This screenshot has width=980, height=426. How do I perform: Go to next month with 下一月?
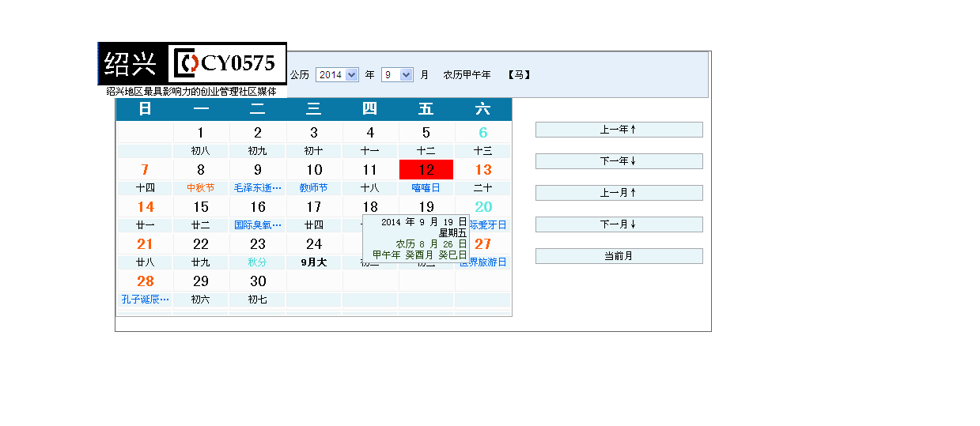click(x=619, y=224)
